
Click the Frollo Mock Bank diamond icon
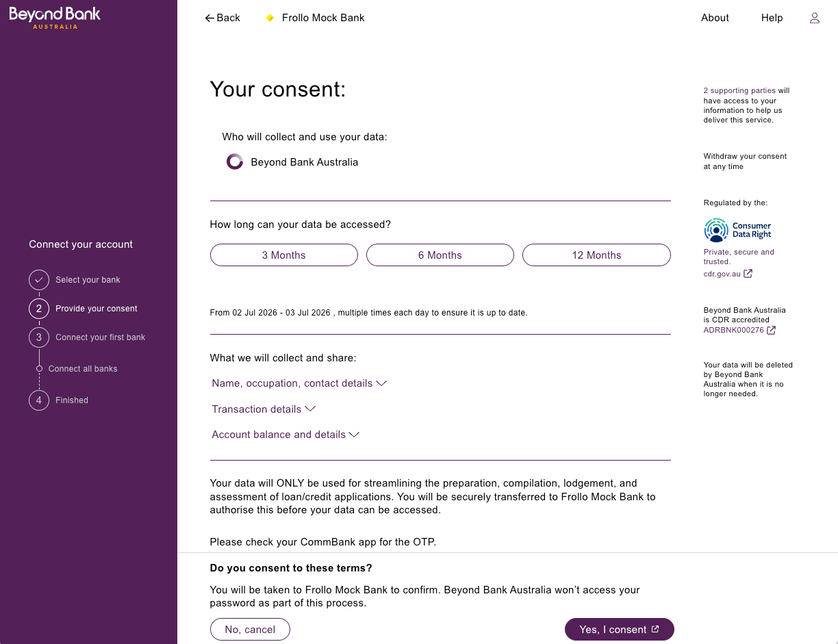(x=270, y=18)
